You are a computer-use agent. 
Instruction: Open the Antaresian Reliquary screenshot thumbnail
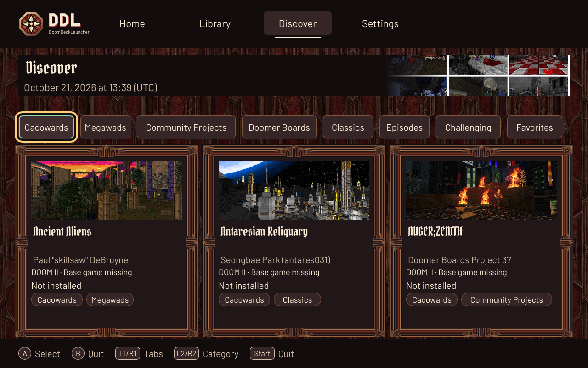point(294,190)
